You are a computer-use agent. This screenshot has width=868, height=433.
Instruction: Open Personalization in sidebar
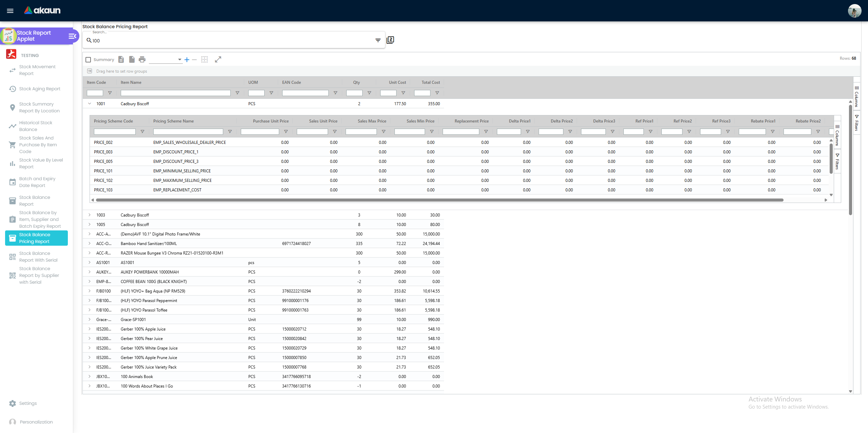tap(37, 422)
